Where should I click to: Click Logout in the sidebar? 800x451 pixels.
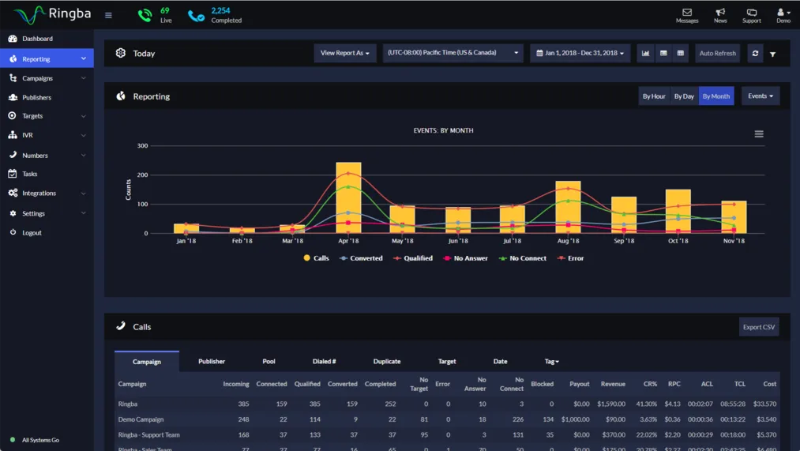[32, 232]
